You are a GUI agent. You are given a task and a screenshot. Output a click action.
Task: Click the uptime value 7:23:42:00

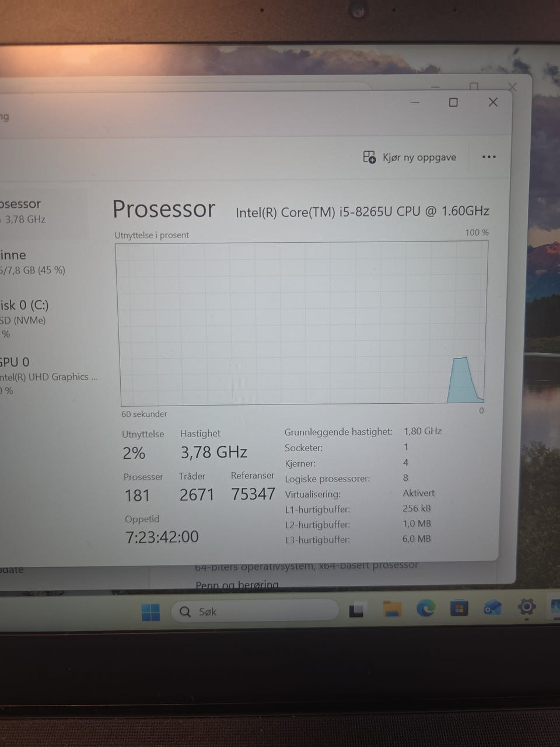tap(162, 537)
